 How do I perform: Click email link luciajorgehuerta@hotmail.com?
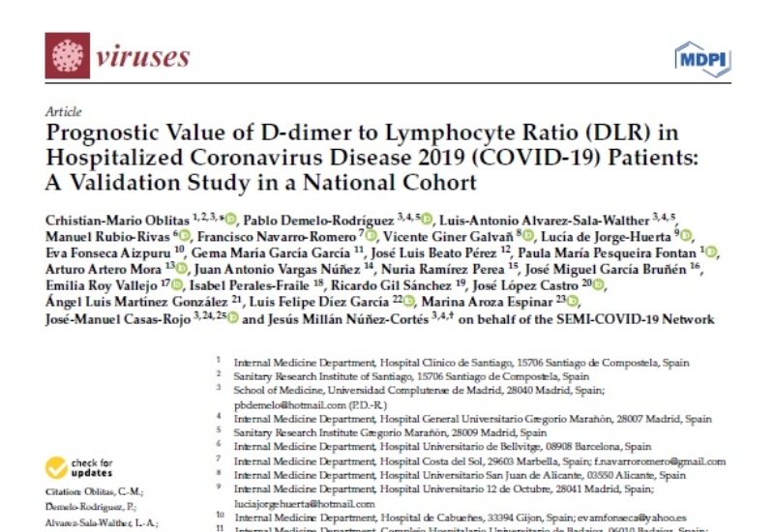tap(305, 504)
